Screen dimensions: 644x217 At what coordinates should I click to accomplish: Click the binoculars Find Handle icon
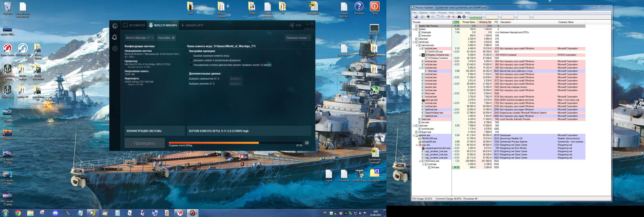(459, 17)
